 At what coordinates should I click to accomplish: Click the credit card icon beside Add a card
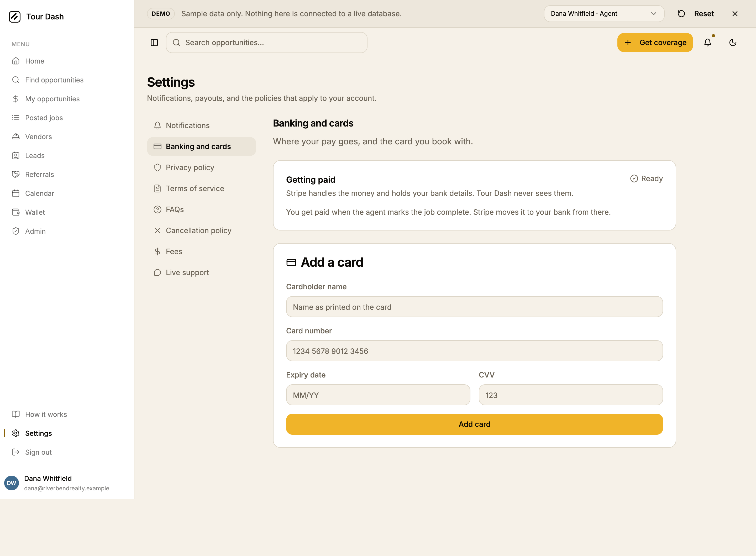pos(291,263)
